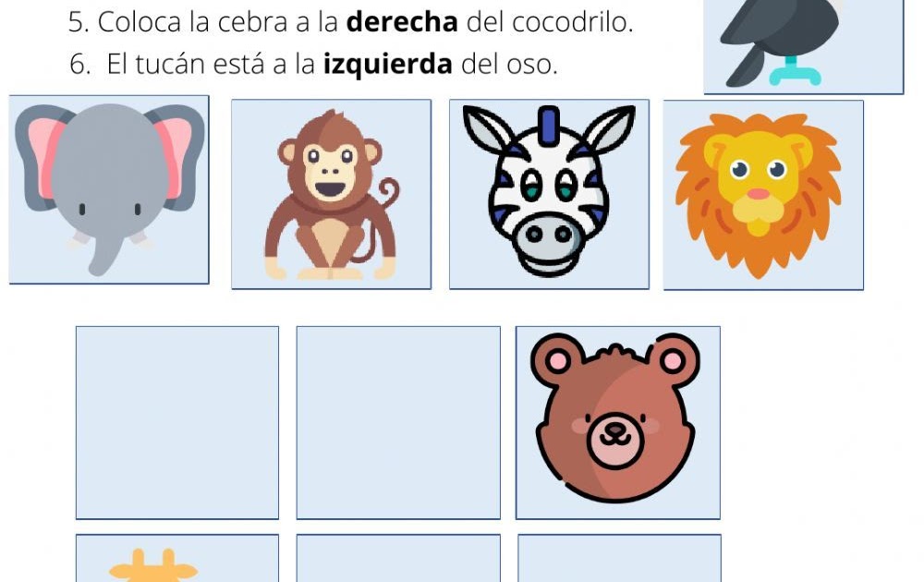
Task: Click the bear's pink snout
Action: (x=615, y=441)
